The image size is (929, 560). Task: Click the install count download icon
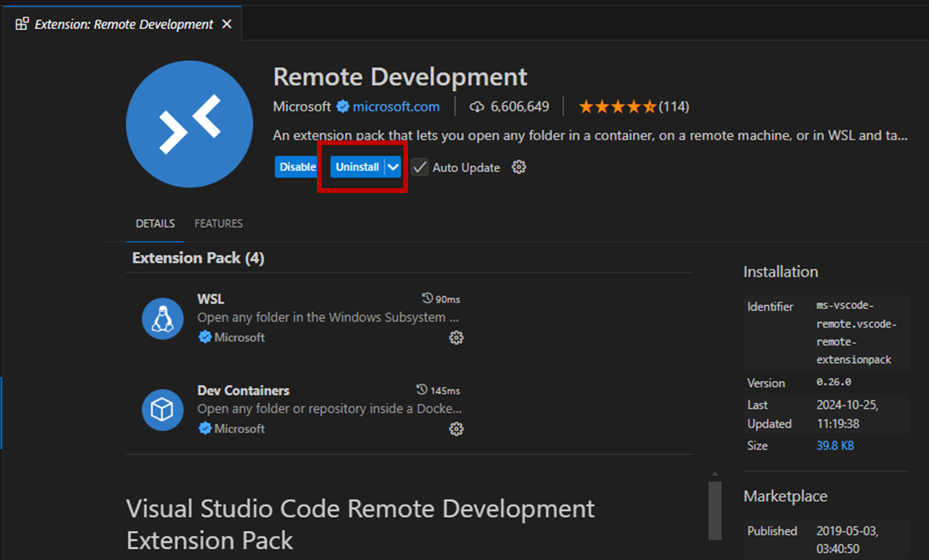point(477,107)
